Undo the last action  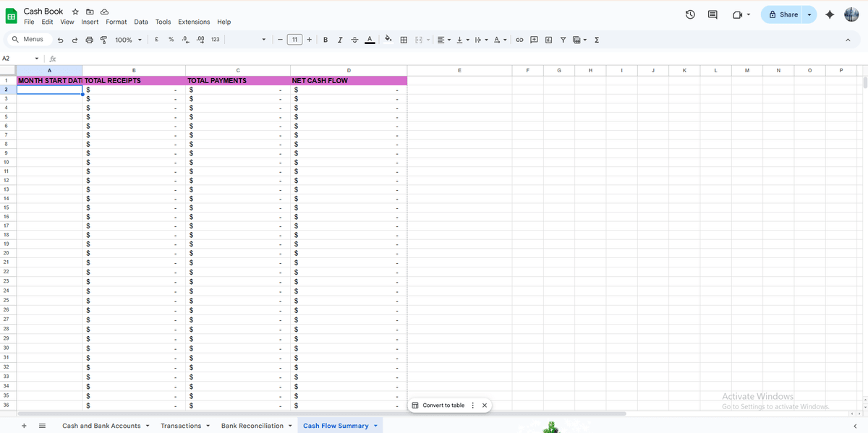click(x=60, y=40)
